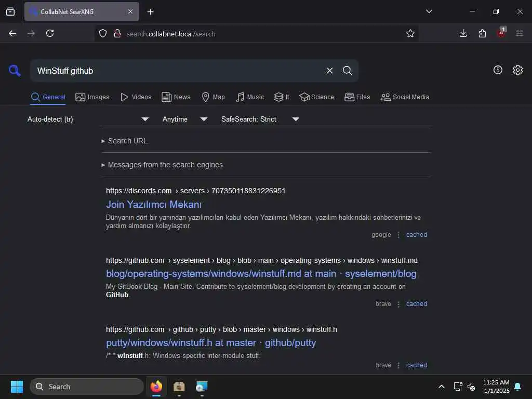Screen dimensions: 532x399
Task: Open cached link for the google result
Action: (x=417, y=235)
